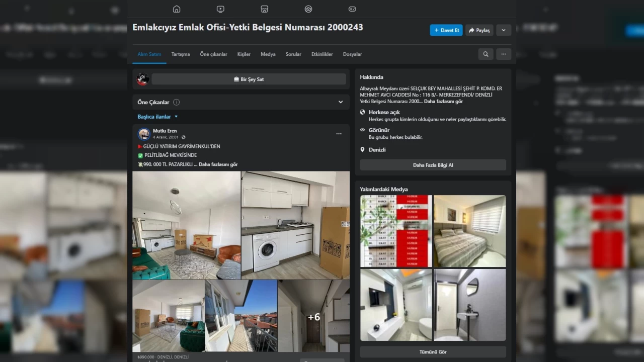The image size is (644, 362).
Task: Open the +6 additional photos thumbnail
Action: coord(313,316)
